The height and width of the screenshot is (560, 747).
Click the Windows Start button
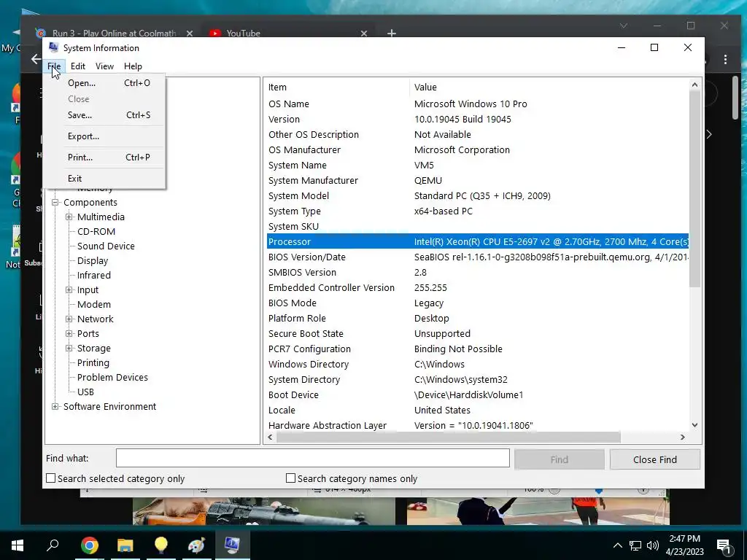[18, 545]
